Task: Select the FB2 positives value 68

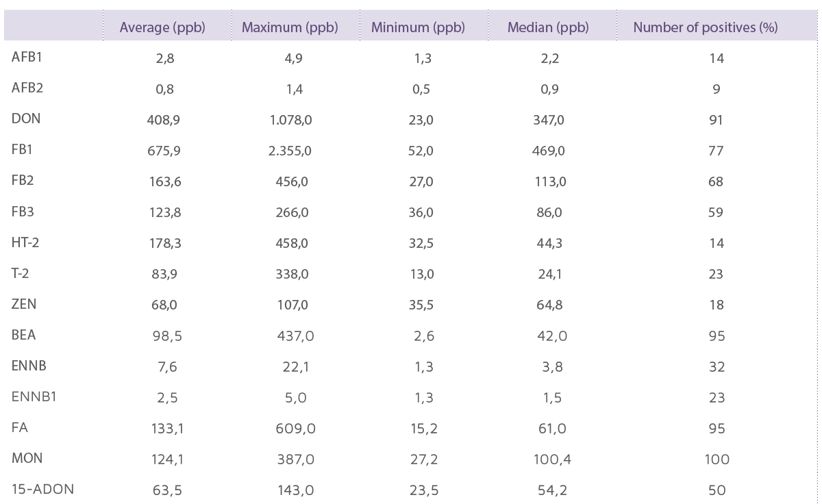Action: pyautogui.click(x=717, y=181)
